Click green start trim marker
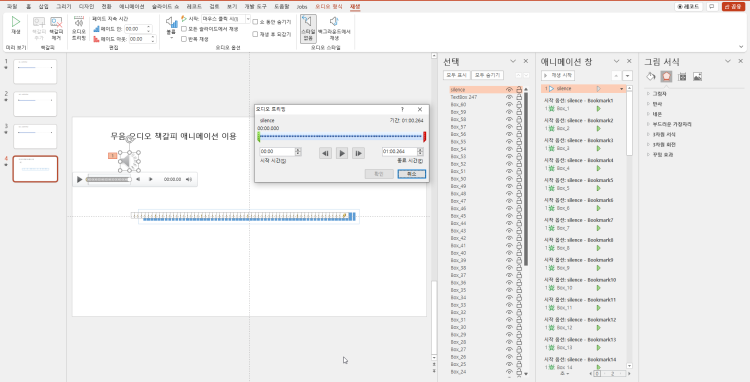This screenshot has width=750, height=382. 259,137
